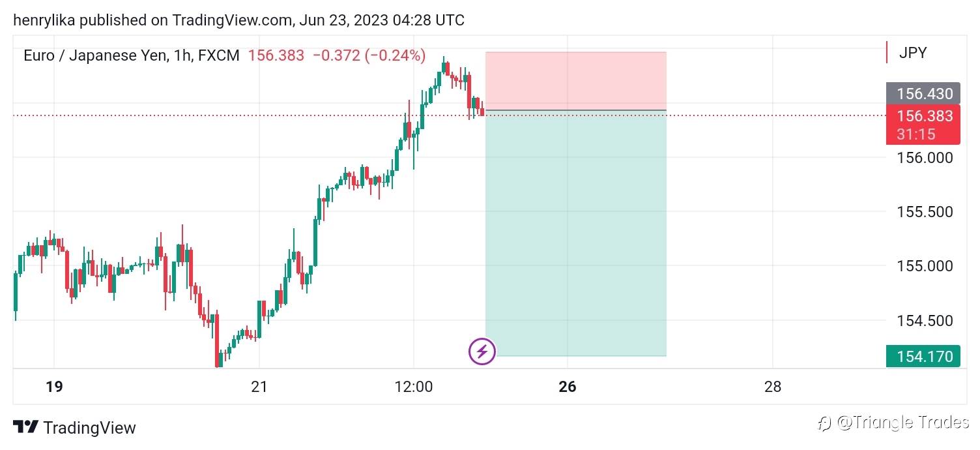Click the 155.000 price scale label

coord(925,266)
